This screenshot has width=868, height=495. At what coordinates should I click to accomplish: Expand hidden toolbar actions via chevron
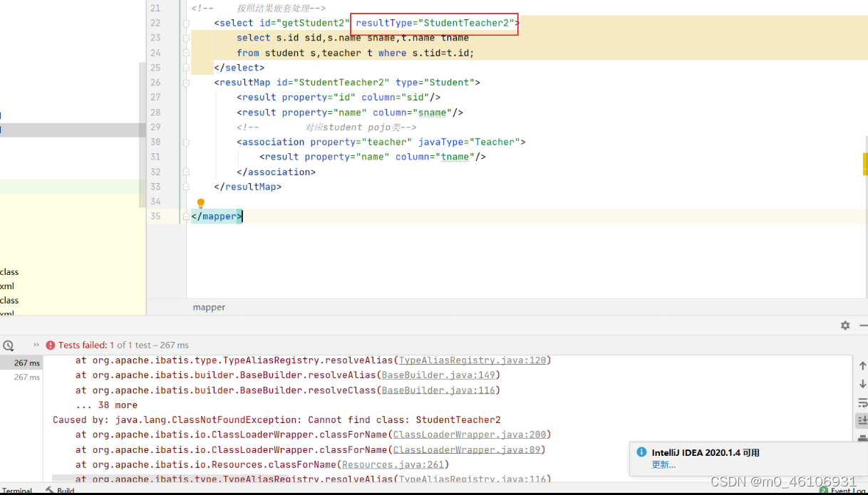(36, 345)
